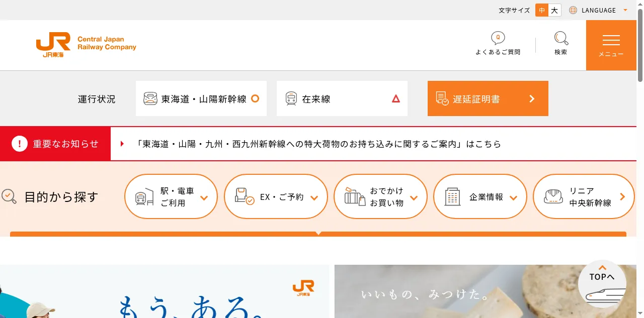
Task: Click the magnifier icon beside 目的から探す
Action: click(x=9, y=196)
